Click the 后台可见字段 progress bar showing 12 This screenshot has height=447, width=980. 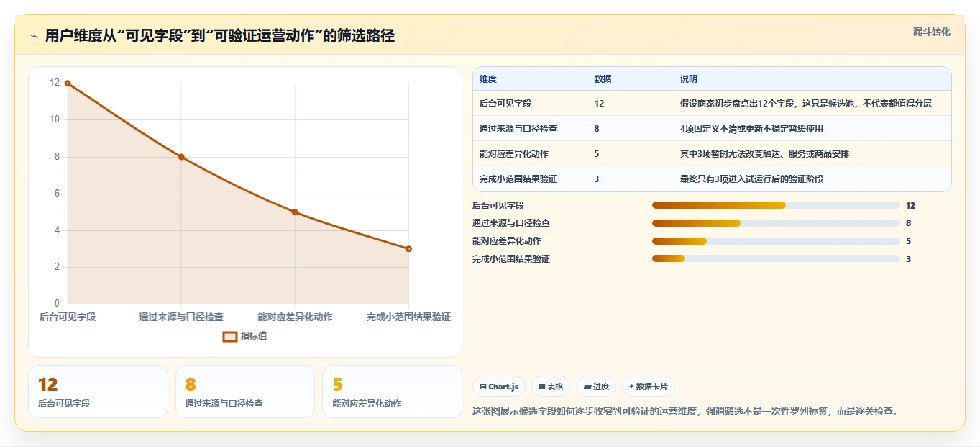tap(776, 206)
